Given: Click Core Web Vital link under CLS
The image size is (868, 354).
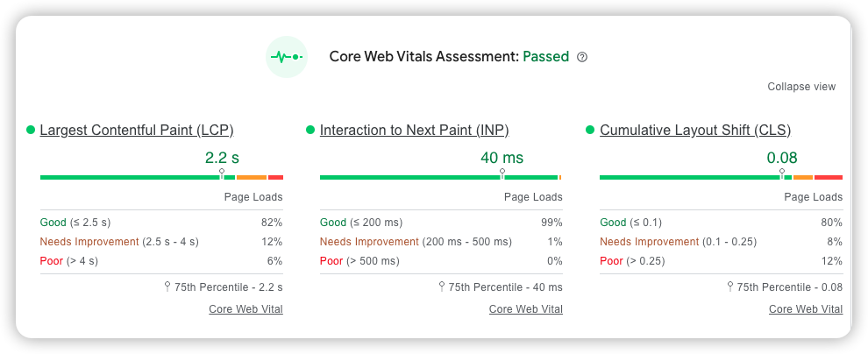Looking at the screenshot, I should (x=806, y=309).
